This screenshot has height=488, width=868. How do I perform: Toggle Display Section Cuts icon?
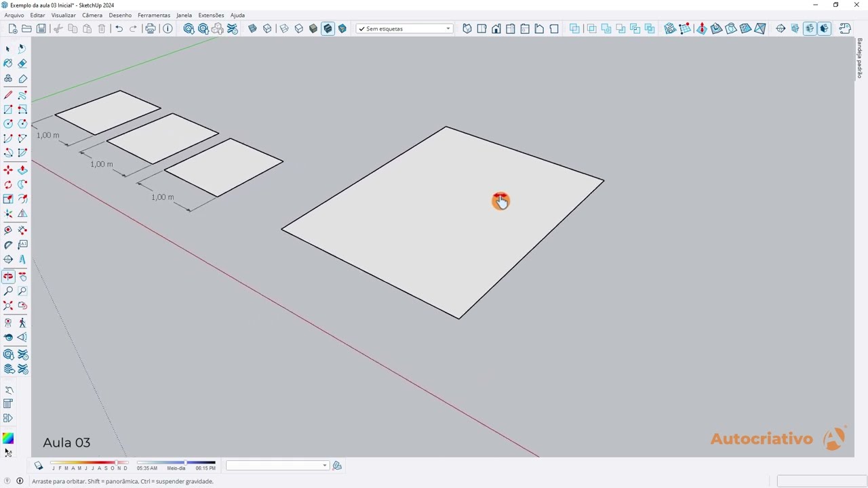tap(810, 28)
